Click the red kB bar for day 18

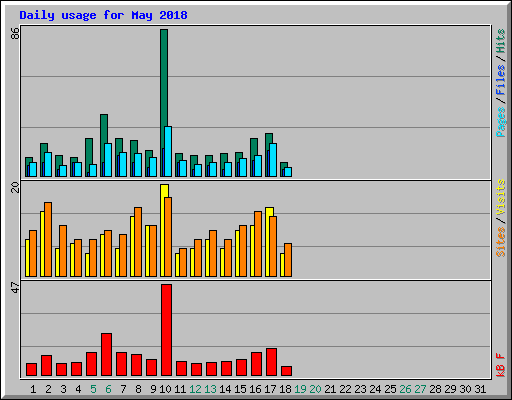(x=286, y=371)
